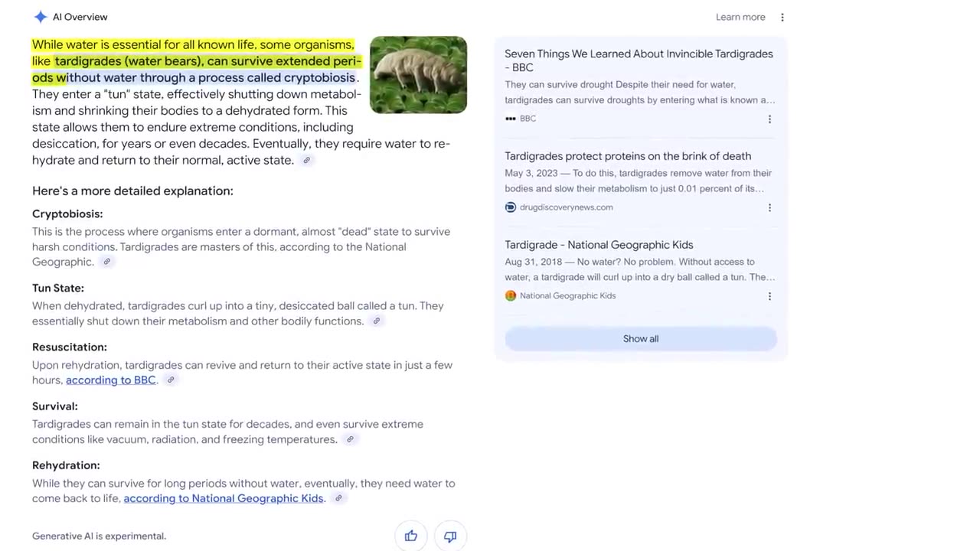Give thumbs down feedback on AI Overview
The width and height of the screenshot is (980, 551).
(450, 536)
